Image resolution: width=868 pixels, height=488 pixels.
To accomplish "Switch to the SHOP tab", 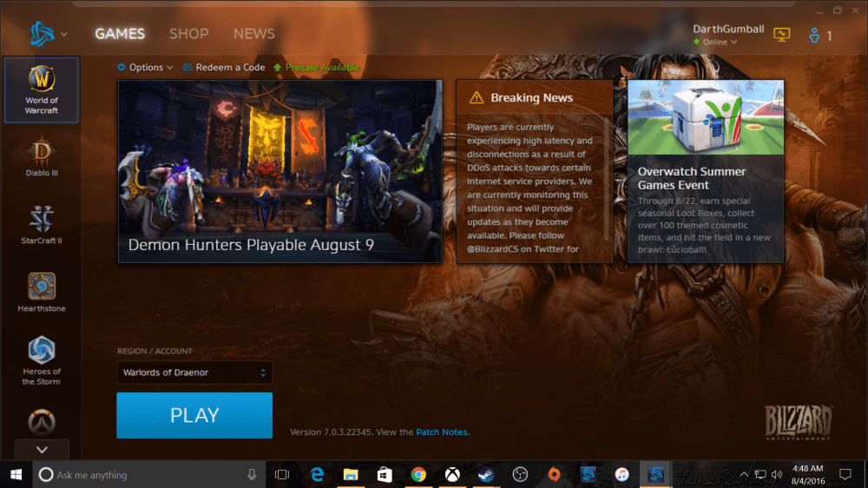I will 188,34.
